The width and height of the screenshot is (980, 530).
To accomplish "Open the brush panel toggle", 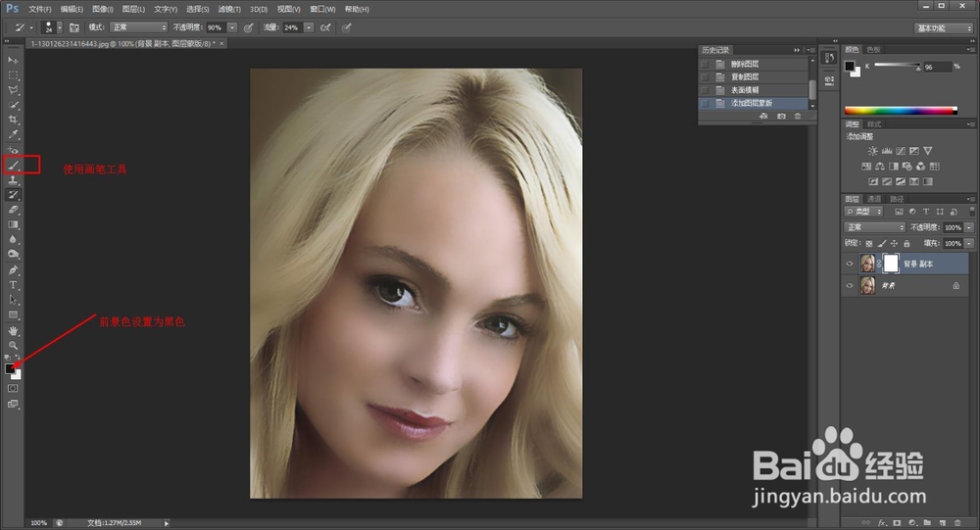I will pyautogui.click(x=73, y=27).
